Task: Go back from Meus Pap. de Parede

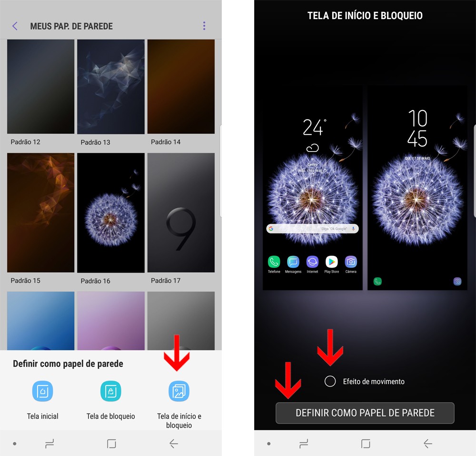Action: [x=15, y=26]
